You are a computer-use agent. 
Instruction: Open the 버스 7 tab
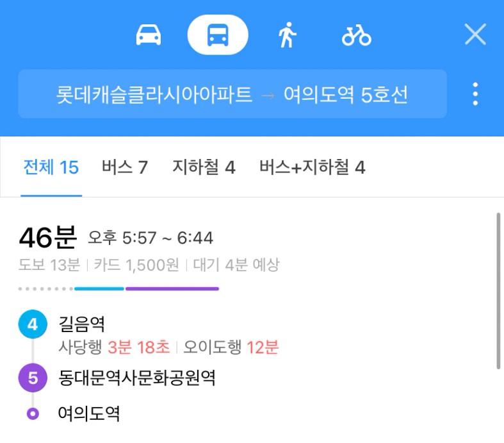[125, 167]
